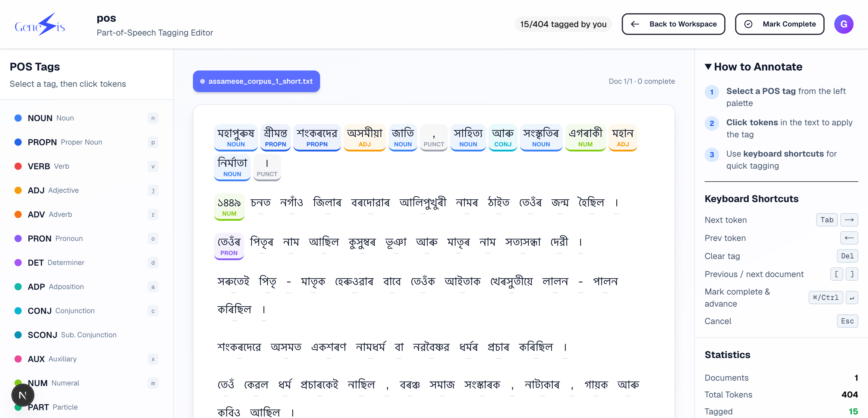Image resolution: width=868 pixels, height=418 pixels.
Task: Click the untagged token আলিপুখুৰী
Action: click(423, 204)
